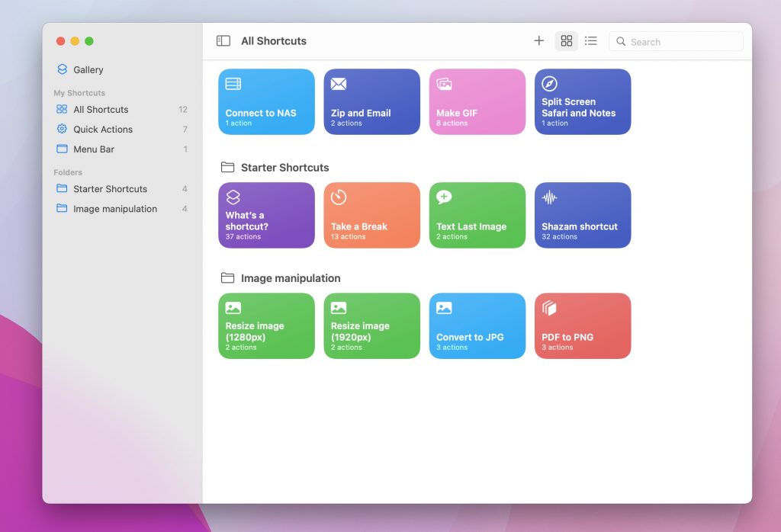The height and width of the screenshot is (532, 781).
Task: Select All Shortcuts in sidebar
Action: point(101,110)
